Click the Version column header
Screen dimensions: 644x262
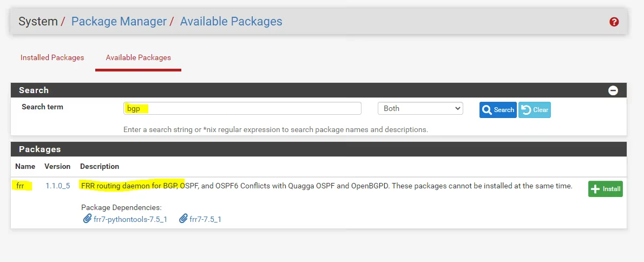point(57,166)
